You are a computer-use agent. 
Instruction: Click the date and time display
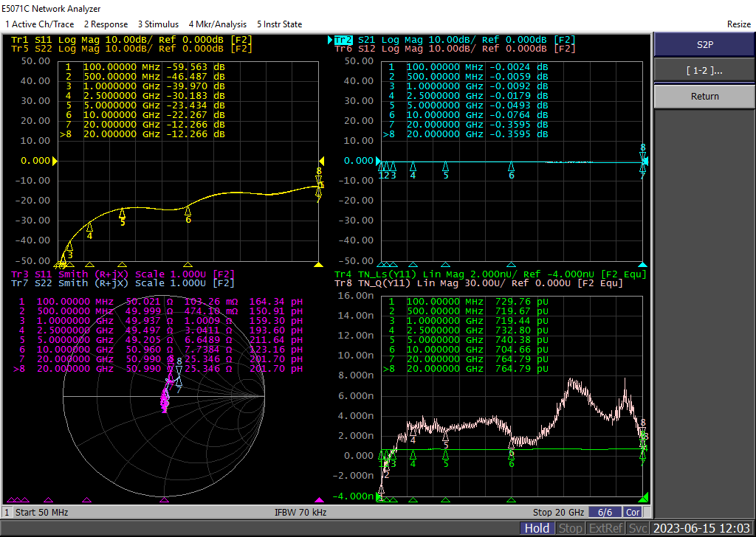coord(701,528)
